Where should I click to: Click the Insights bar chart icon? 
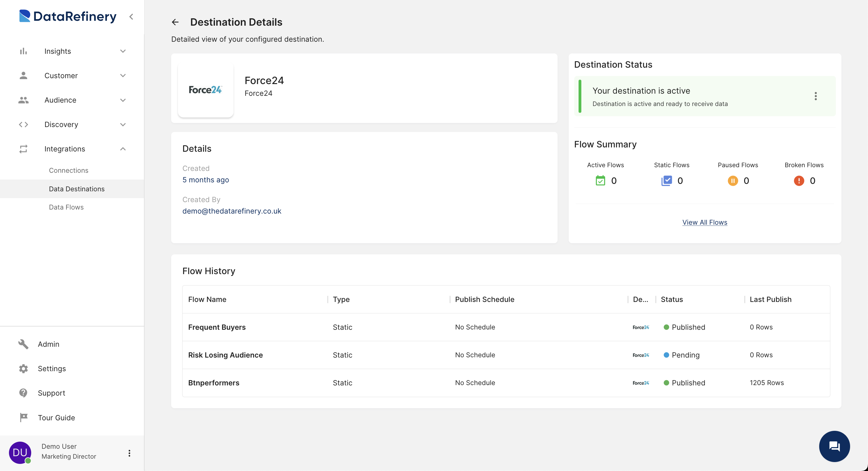tap(23, 51)
